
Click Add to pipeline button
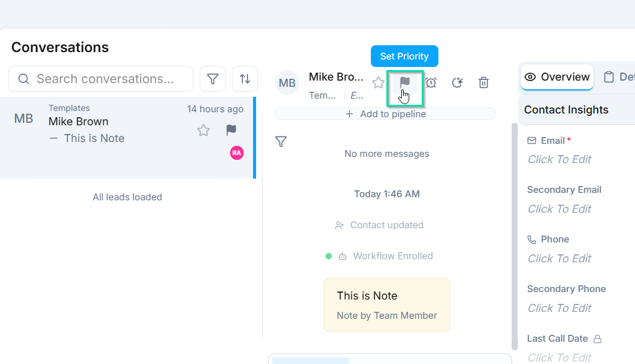(x=385, y=114)
